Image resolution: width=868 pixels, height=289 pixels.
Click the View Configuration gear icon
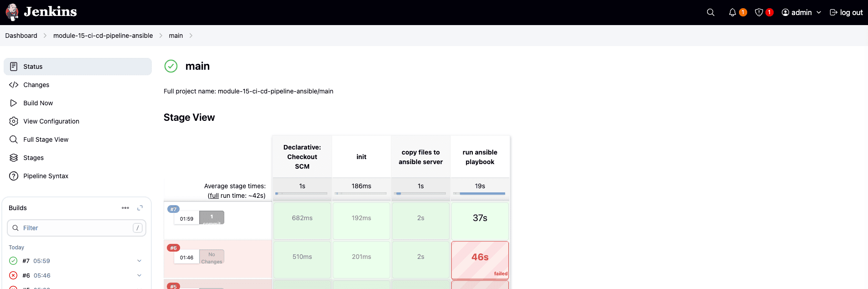point(14,121)
